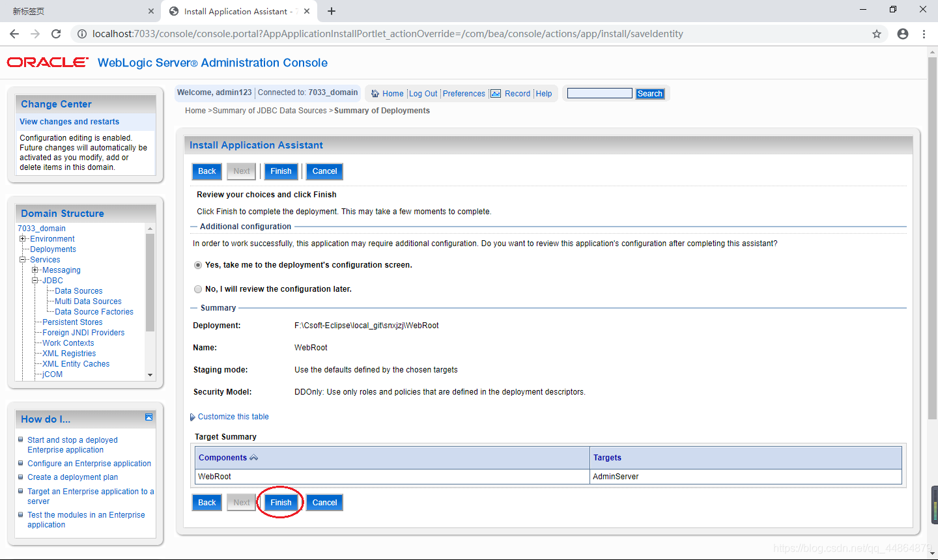938x560 pixels.
Task: Open Foreign JNDI Providers tree item
Action: tap(83, 333)
